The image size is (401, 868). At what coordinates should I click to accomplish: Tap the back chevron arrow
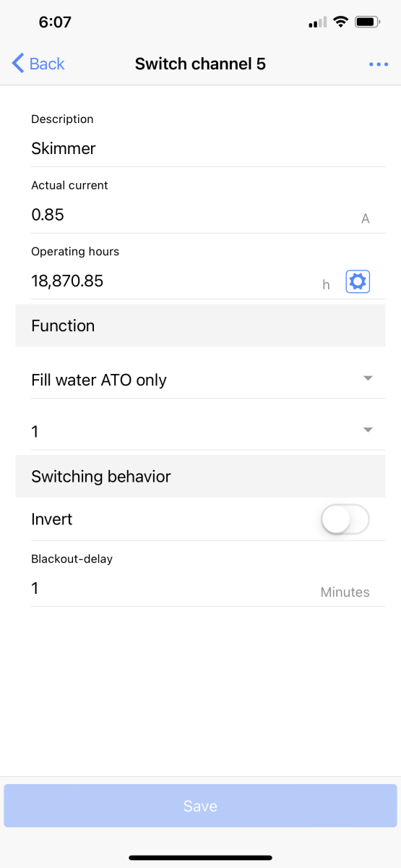point(19,64)
